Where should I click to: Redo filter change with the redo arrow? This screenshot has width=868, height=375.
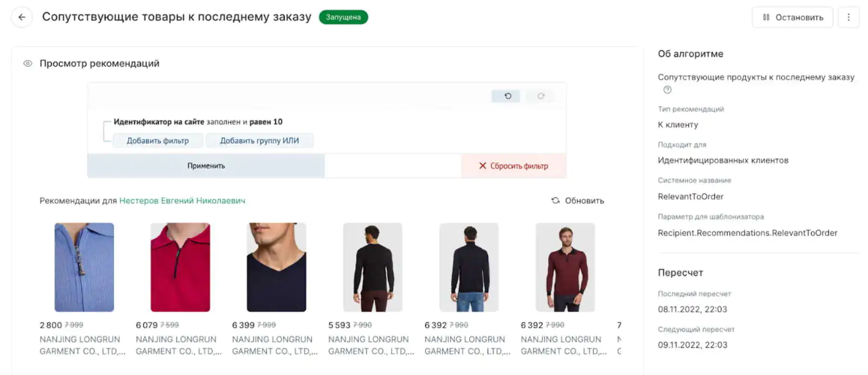click(x=541, y=96)
